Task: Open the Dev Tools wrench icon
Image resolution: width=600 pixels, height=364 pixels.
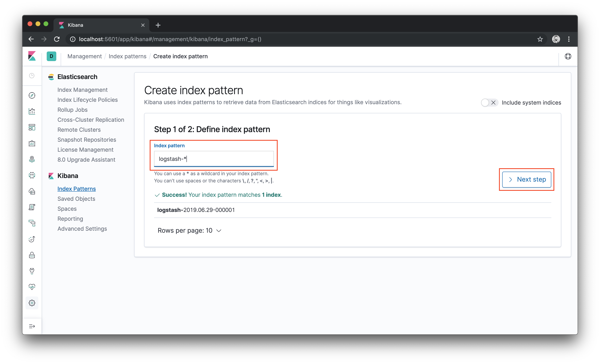Action: coord(32,271)
